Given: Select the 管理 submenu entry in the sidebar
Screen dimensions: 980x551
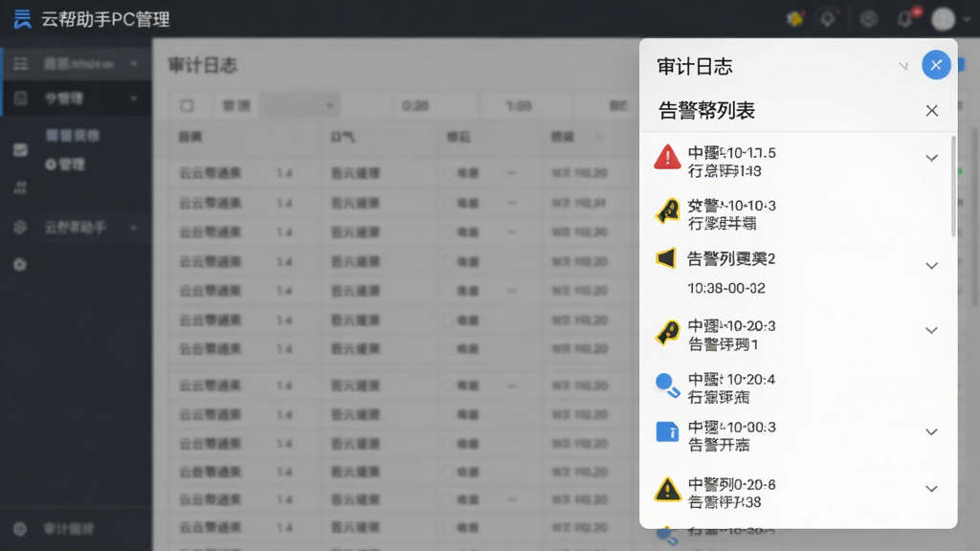Looking at the screenshot, I should click(65, 165).
